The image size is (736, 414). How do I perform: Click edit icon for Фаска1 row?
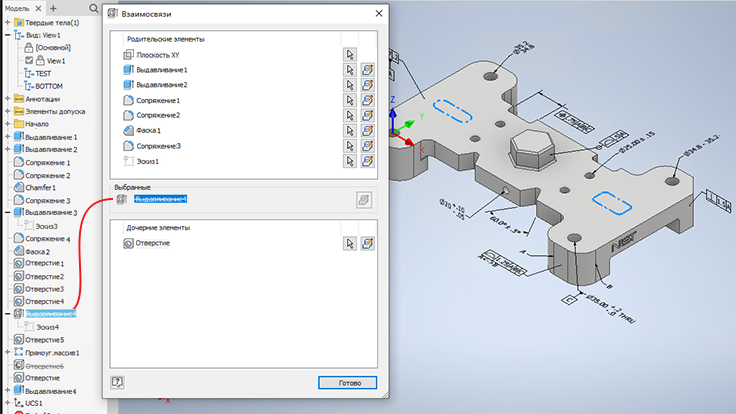click(x=368, y=130)
